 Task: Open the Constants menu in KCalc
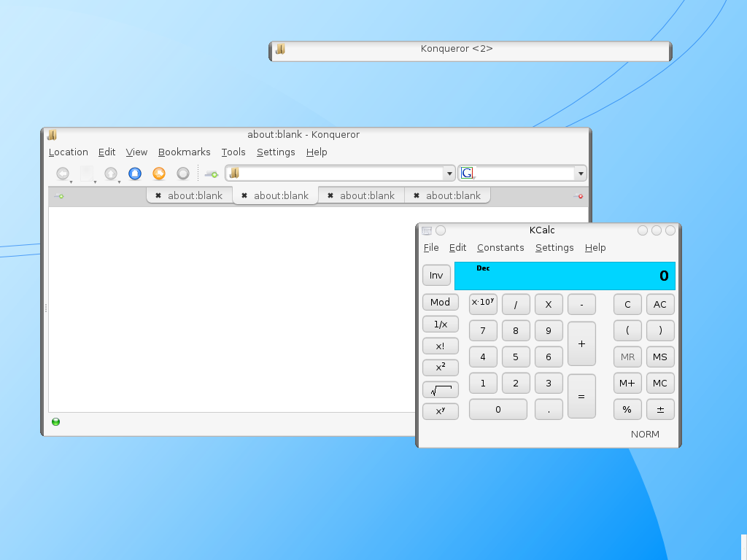pyautogui.click(x=500, y=248)
